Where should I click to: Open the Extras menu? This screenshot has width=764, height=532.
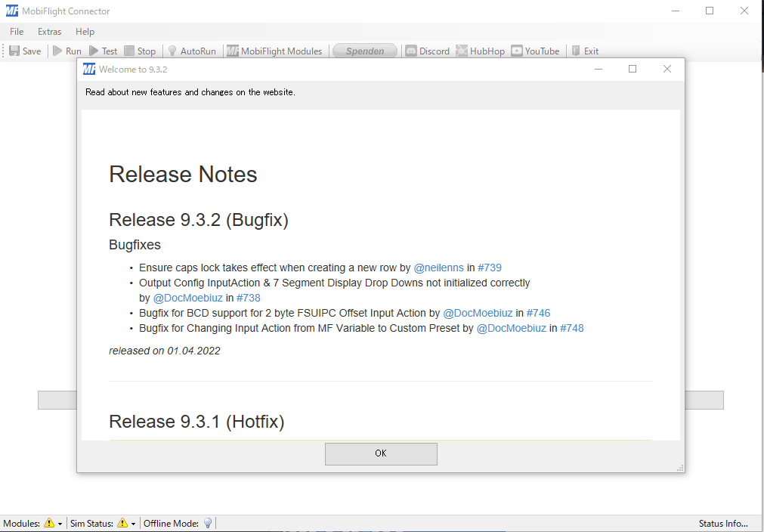(x=50, y=32)
